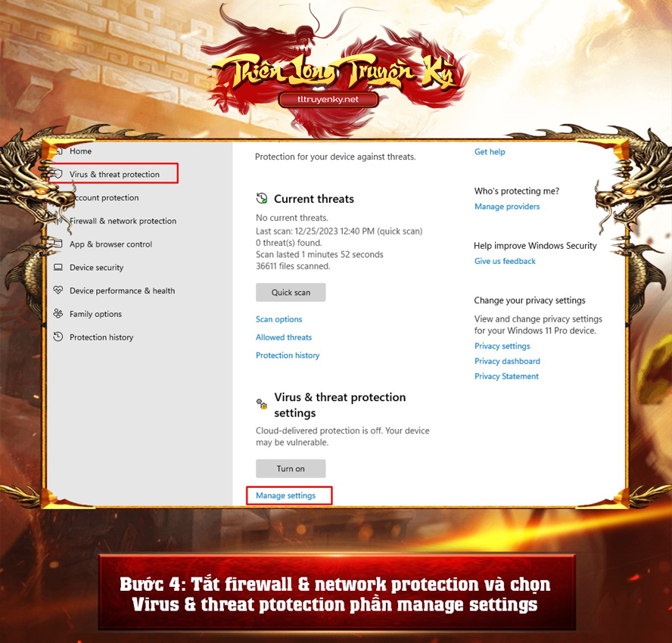This screenshot has height=643, width=672.
Task: Open Manage providers link
Action: pos(507,207)
